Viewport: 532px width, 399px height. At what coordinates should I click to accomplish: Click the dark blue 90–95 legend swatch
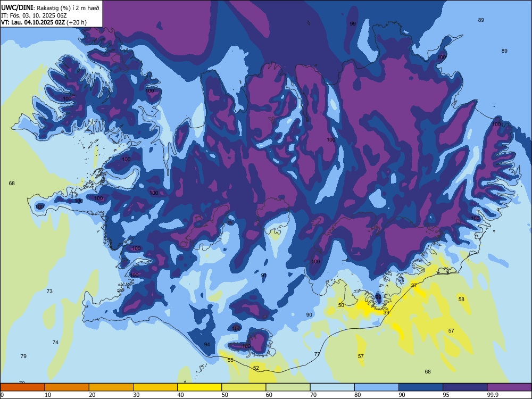tap(421, 387)
